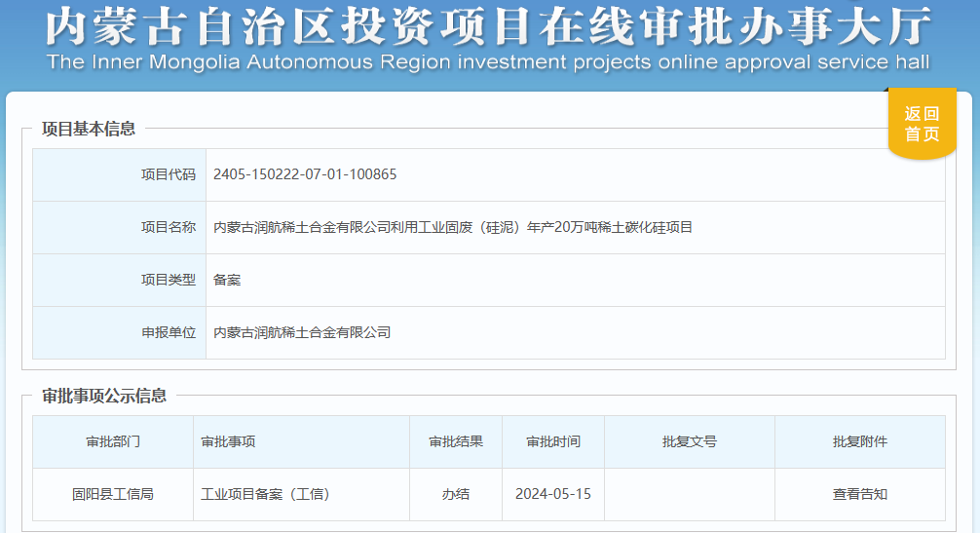Click the 项目名称 label cell
This screenshot has height=533, width=980.
tap(169, 227)
